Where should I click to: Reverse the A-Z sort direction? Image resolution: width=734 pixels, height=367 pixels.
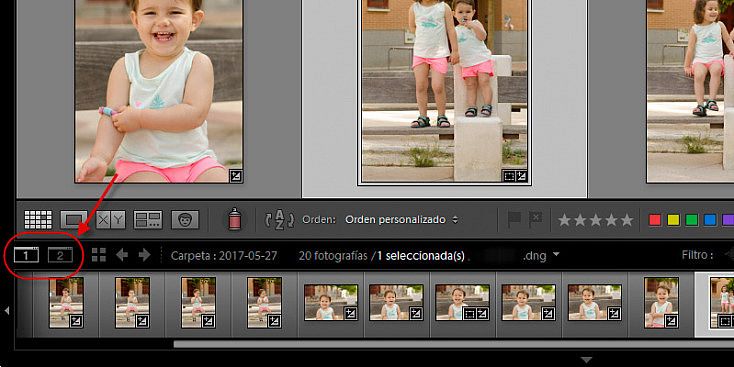(279, 220)
